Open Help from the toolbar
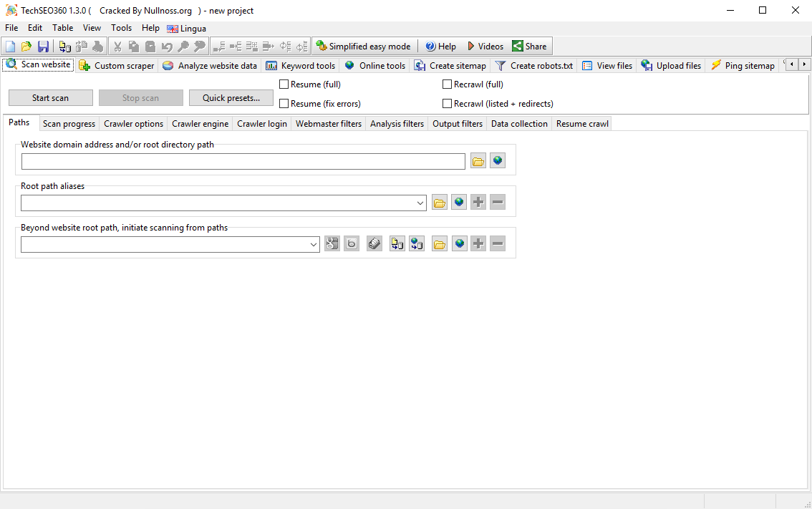Image resolution: width=812 pixels, height=509 pixels. 440,47
